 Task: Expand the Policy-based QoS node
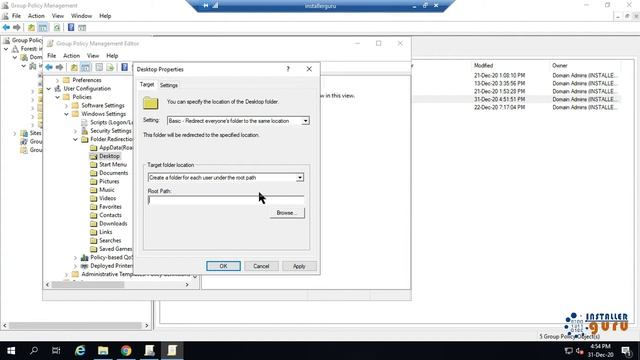tap(76, 258)
